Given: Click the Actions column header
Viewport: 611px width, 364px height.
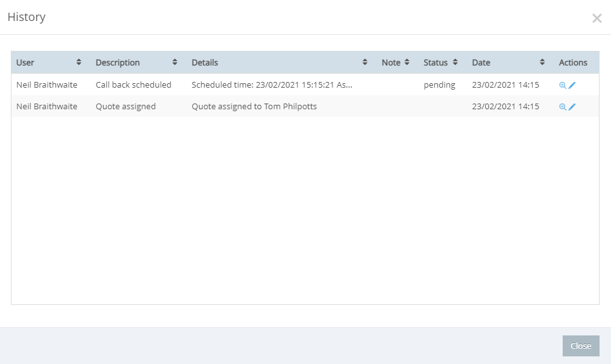Looking at the screenshot, I should point(573,62).
